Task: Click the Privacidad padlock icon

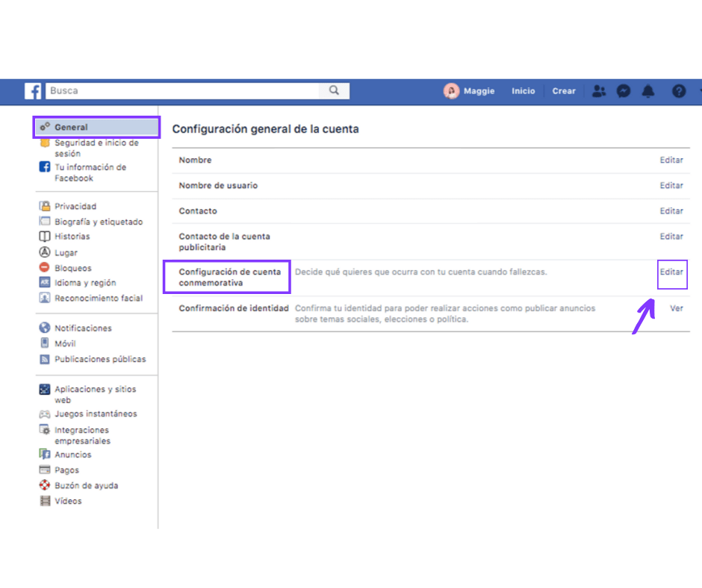Action: coord(45,206)
